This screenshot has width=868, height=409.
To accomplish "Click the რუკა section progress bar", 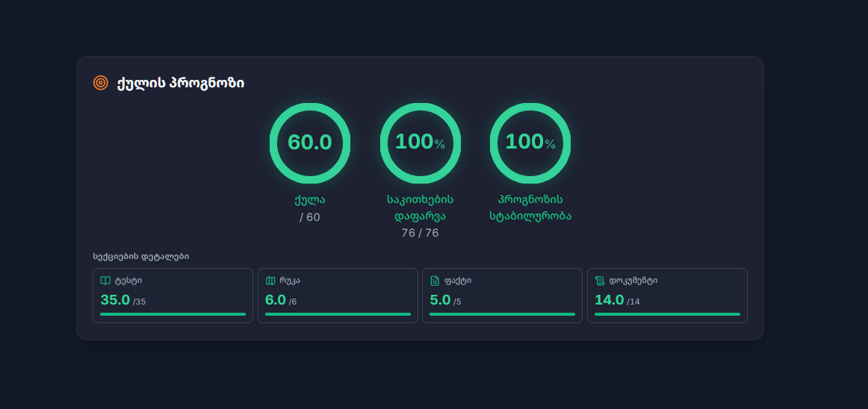I will point(338,314).
